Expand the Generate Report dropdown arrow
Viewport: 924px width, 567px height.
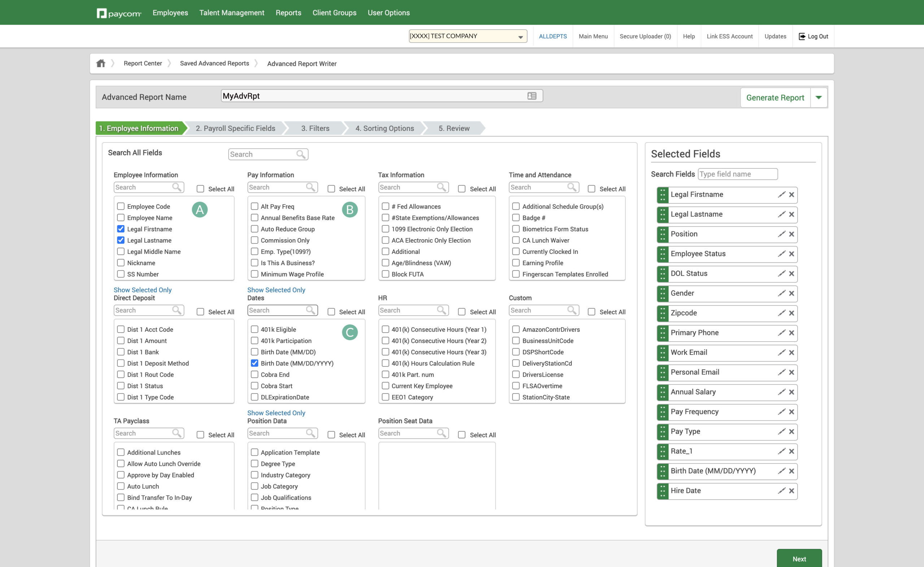pos(819,97)
